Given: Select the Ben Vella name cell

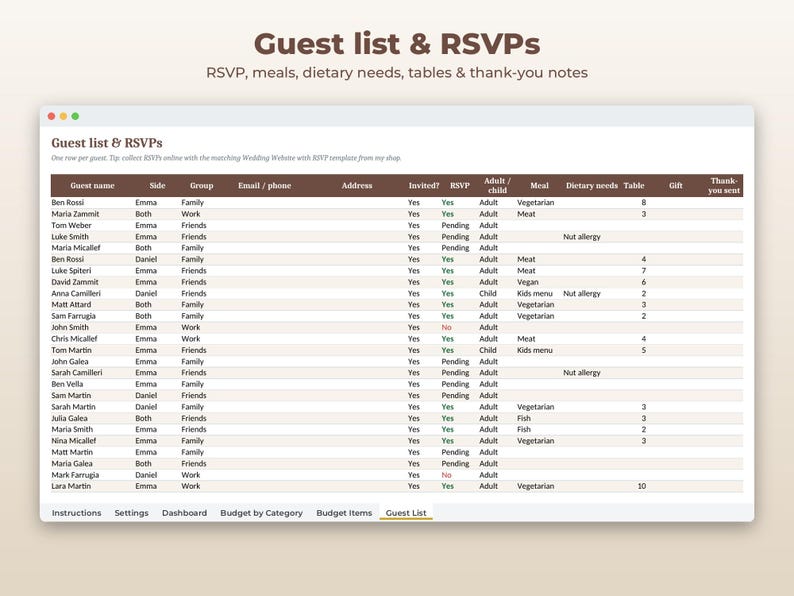Looking at the screenshot, I should (67, 384).
